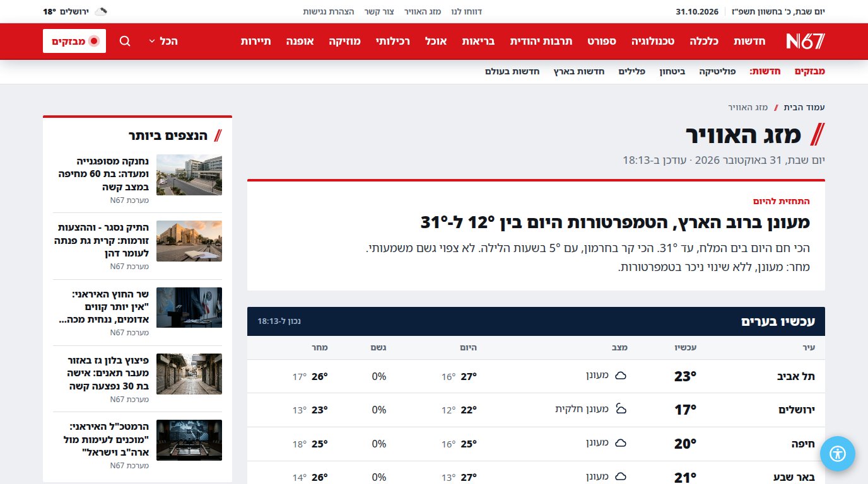Viewport: 868px width, 484px height.
Task: Go to פלילים in the sub-navigation
Action: pyautogui.click(x=631, y=71)
